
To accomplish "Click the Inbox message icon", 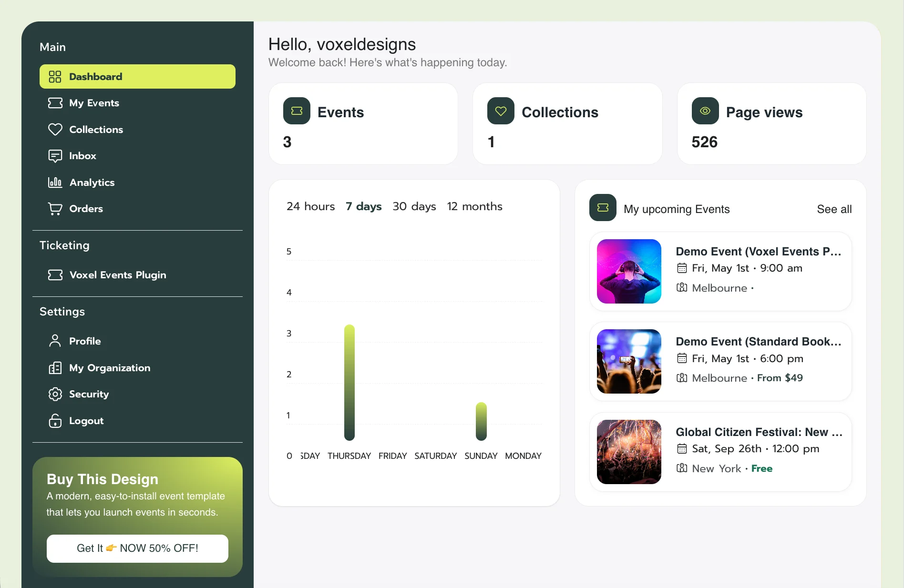I will tap(55, 156).
